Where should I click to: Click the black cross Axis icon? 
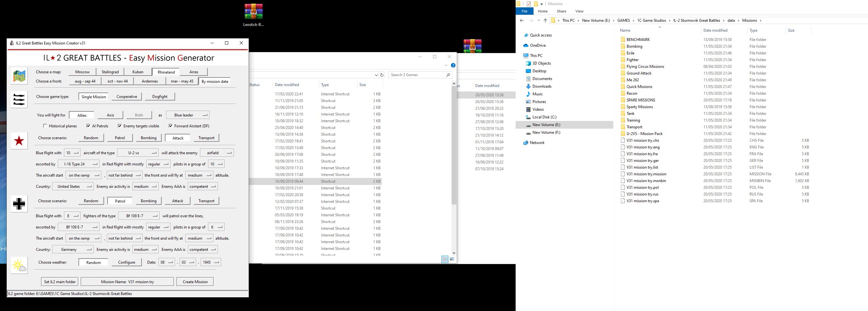(19, 204)
